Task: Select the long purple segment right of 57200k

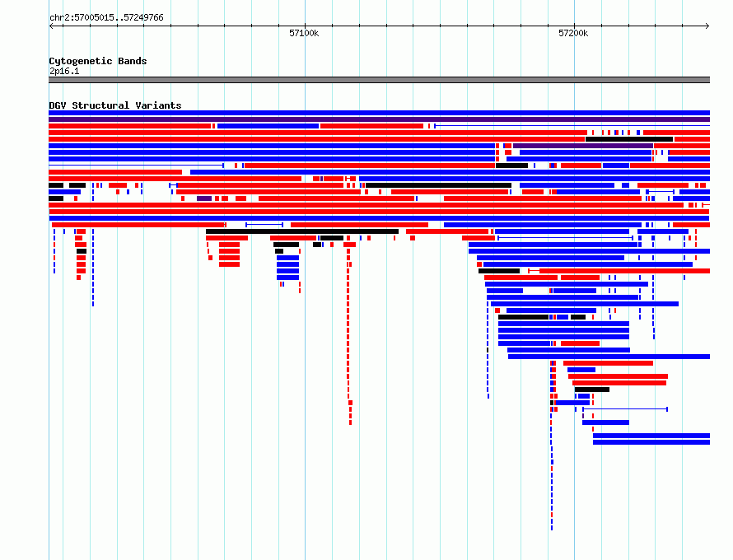Action: pos(582,146)
